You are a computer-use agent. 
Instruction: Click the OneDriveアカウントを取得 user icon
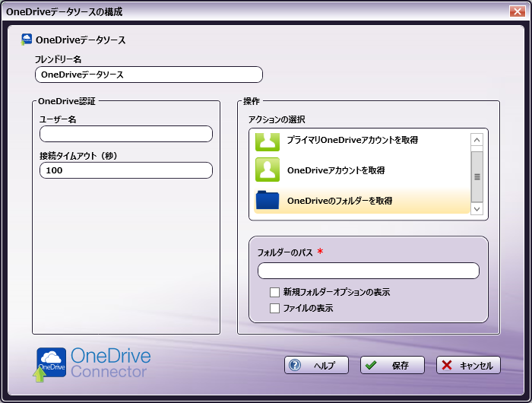[x=268, y=170]
